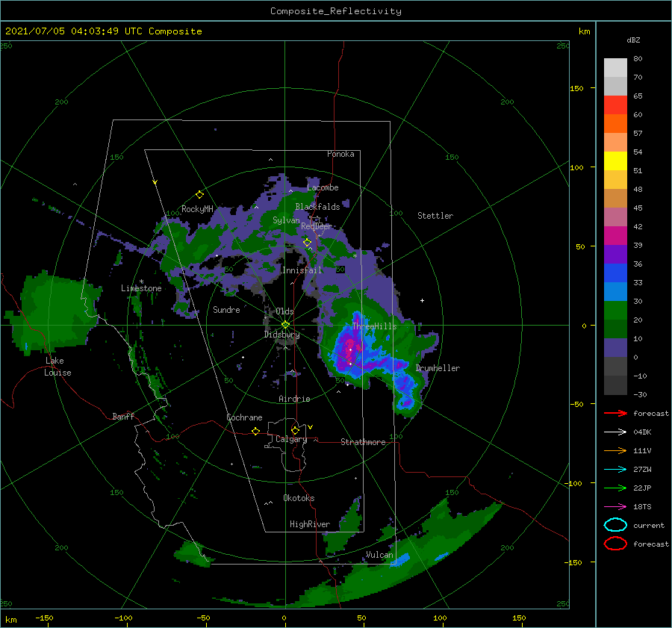Pick the orange 57–60 dBZ swatch

[615, 124]
